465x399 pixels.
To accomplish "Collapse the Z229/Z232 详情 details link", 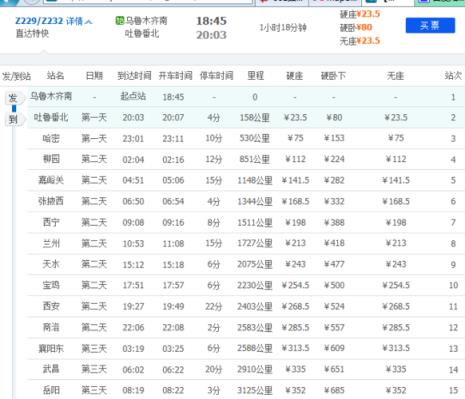I will click(x=54, y=21).
